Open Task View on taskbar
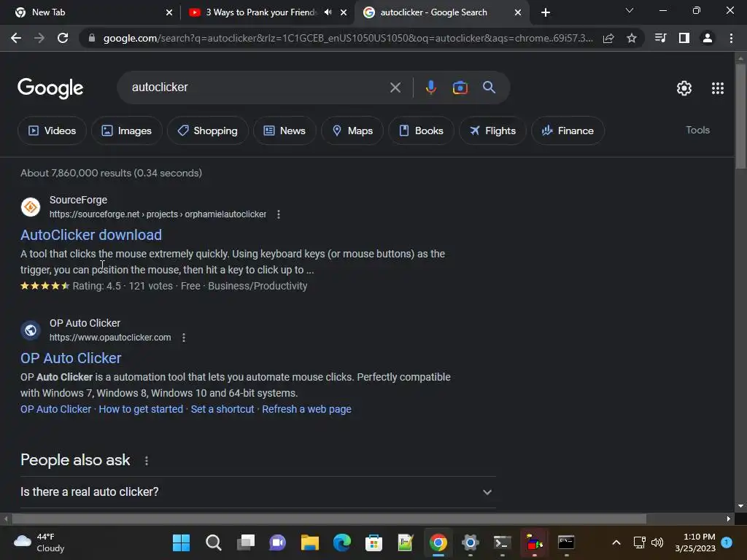This screenshot has width=747, height=560. (245, 542)
